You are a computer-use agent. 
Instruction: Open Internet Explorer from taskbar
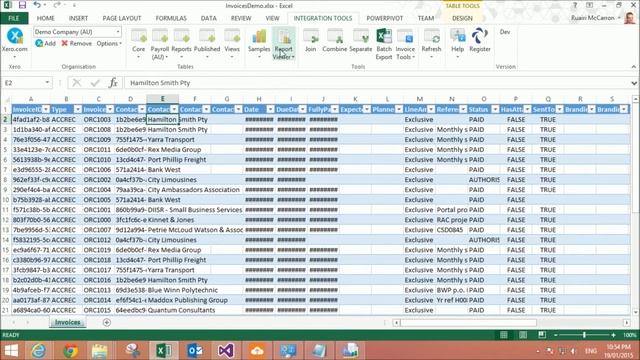[39, 351]
